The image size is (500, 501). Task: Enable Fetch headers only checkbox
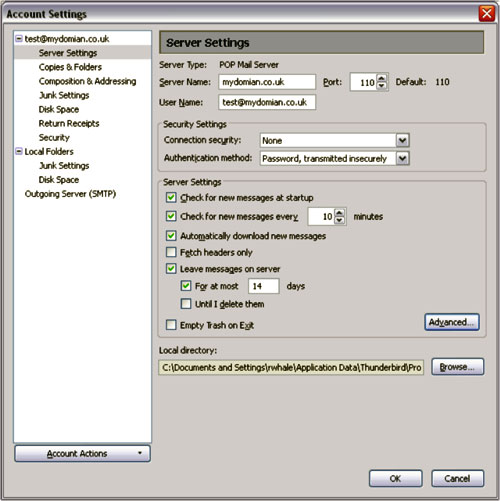pos(171,252)
